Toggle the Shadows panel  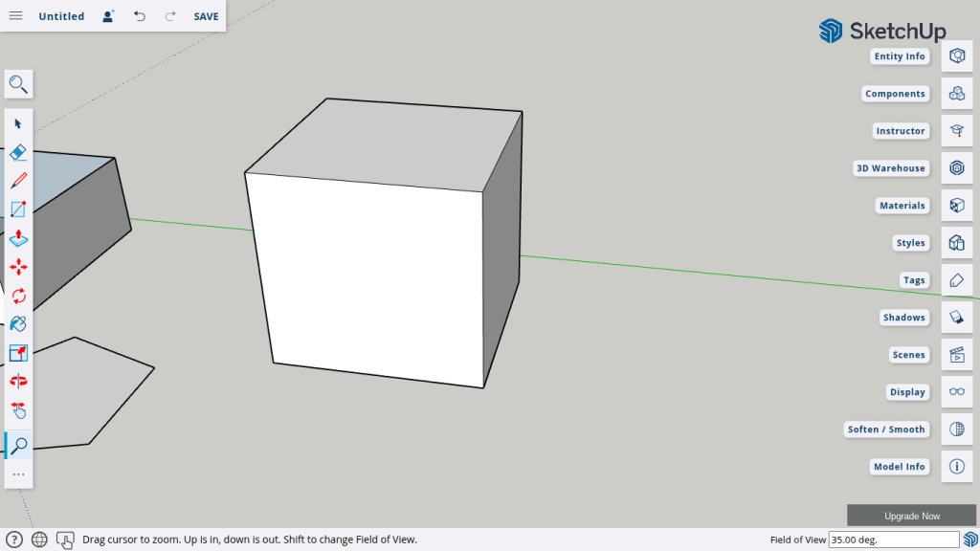pos(956,318)
